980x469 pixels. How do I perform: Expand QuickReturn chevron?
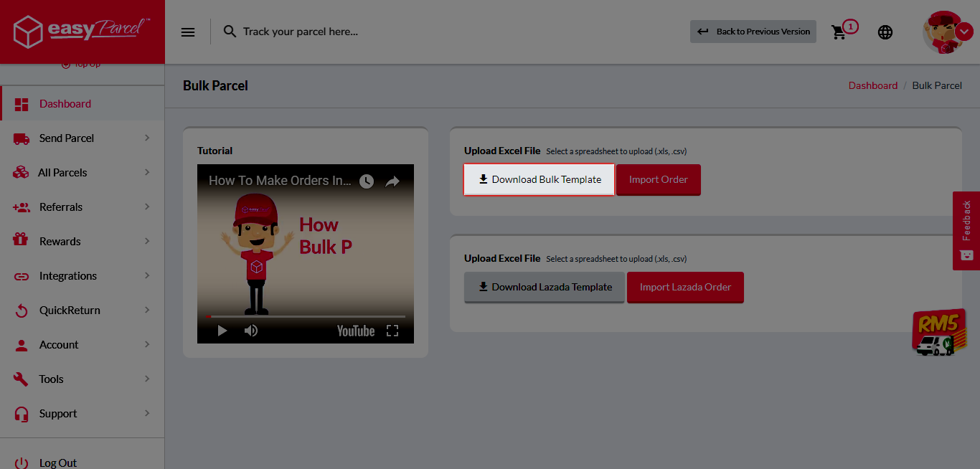tap(147, 310)
